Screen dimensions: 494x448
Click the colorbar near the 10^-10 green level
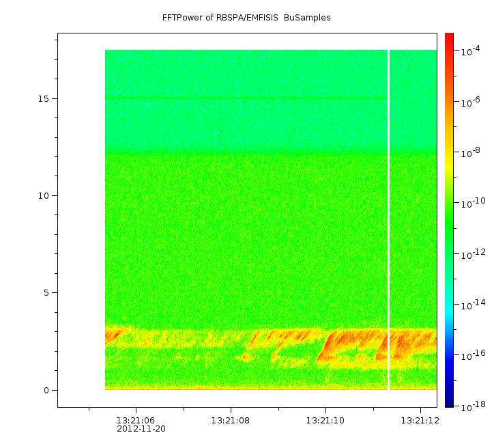[449, 203]
